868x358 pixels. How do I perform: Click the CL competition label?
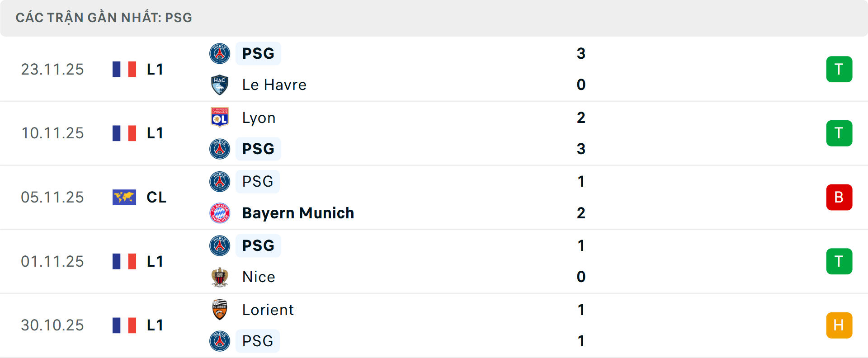[156, 197]
